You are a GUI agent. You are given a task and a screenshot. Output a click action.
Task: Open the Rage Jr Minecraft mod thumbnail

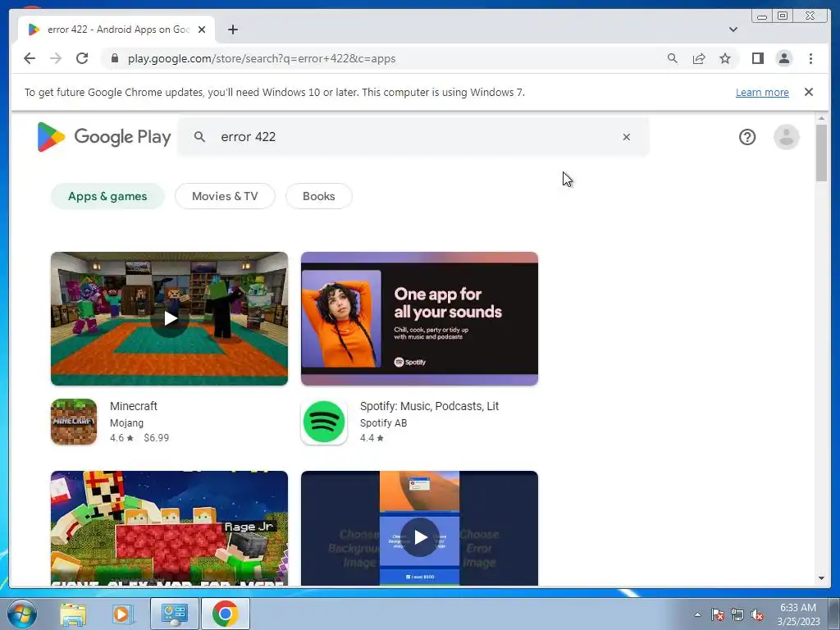(169, 528)
